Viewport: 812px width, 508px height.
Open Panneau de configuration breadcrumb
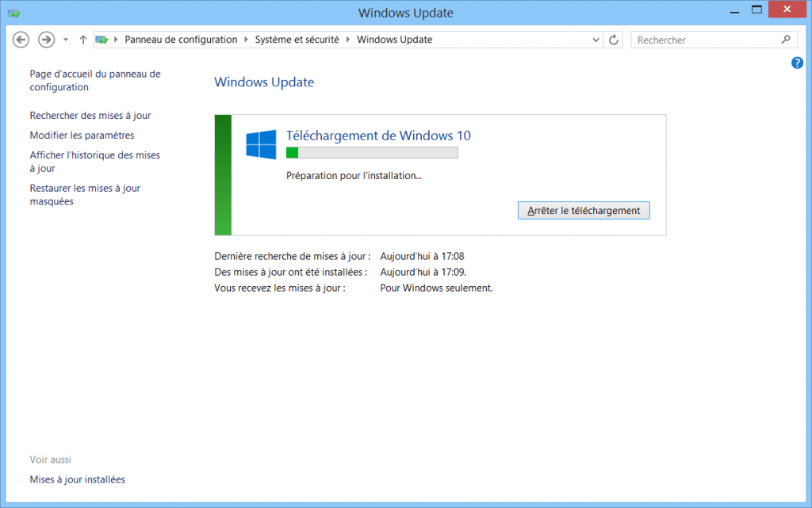pos(181,40)
